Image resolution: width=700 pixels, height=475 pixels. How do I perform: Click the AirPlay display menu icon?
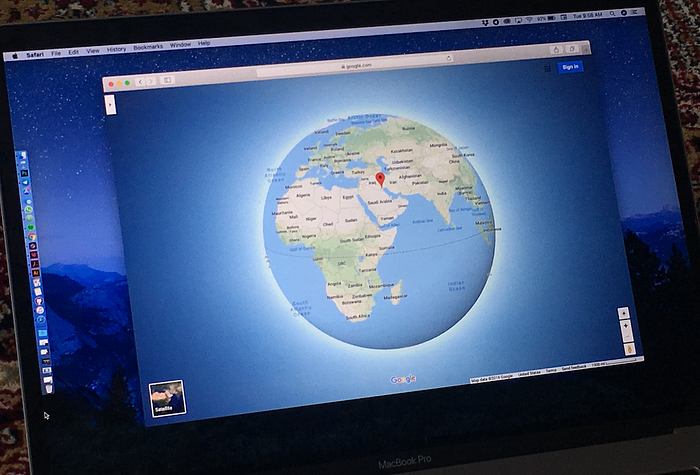518,21
